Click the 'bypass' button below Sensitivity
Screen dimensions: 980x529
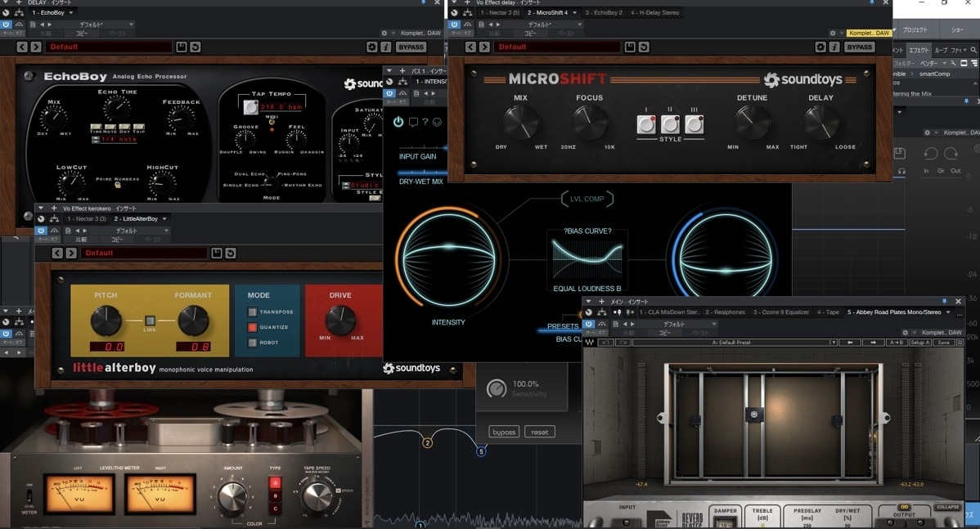tap(504, 433)
